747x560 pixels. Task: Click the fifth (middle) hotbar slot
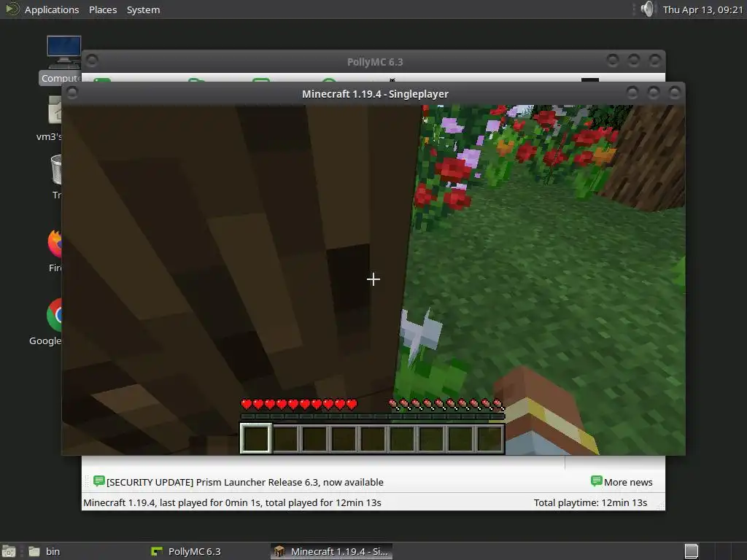click(373, 438)
